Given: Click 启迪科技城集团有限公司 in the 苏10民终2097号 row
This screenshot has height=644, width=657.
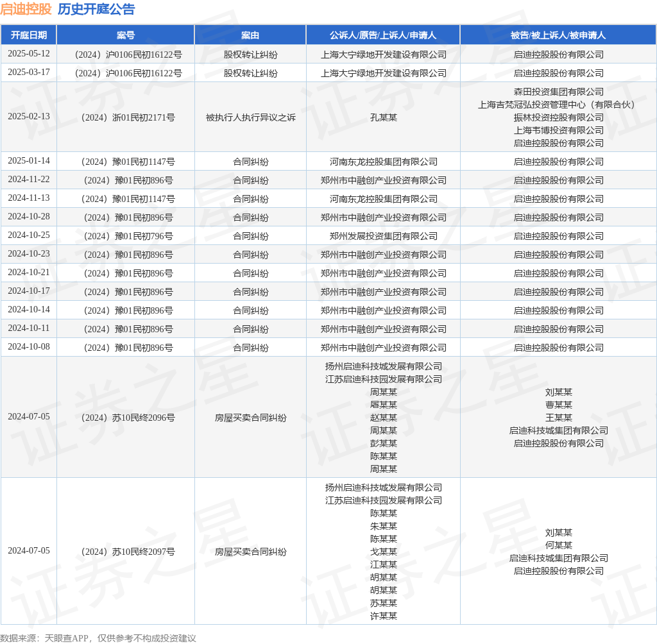Looking at the screenshot, I should click(x=559, y=558).
